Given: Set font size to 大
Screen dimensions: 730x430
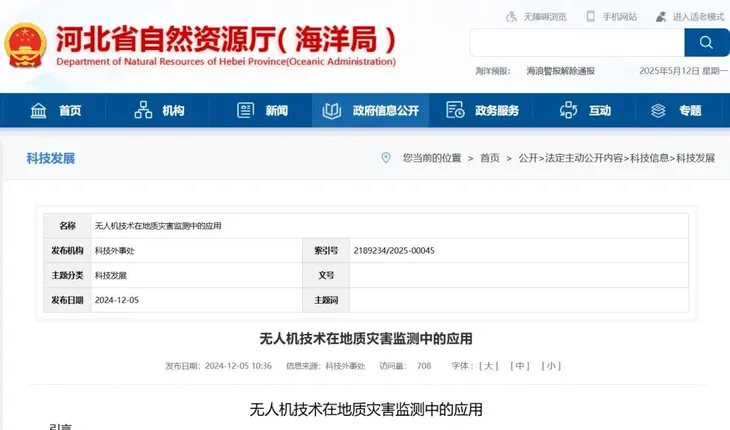Looking at the screenshot, I should pos(489,366).
